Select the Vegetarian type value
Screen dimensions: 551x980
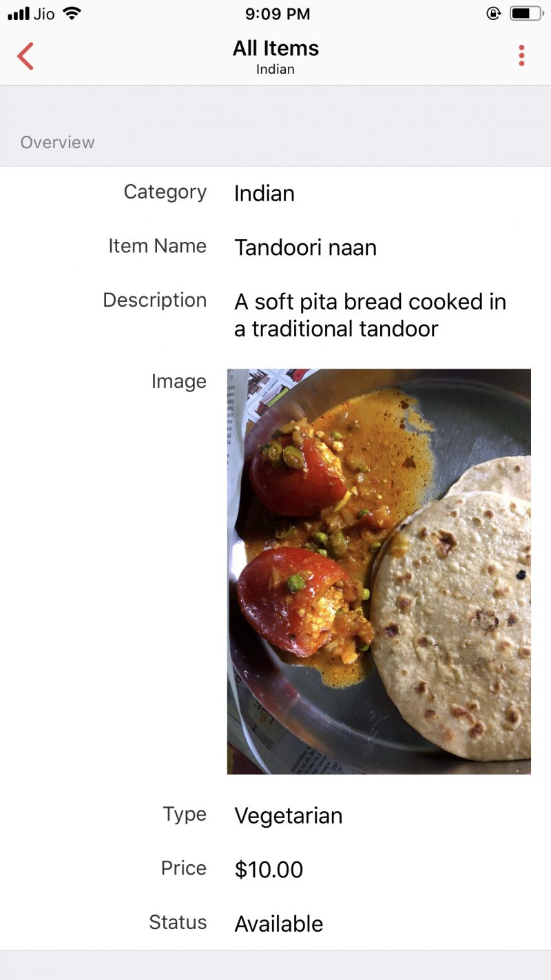coord(289,816)
